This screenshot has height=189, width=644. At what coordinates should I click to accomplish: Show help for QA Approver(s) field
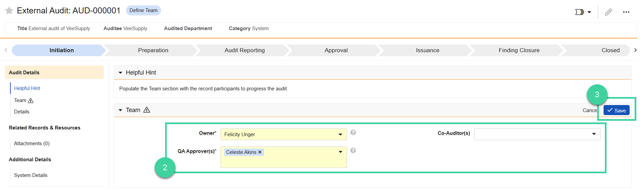[x=353, y=151]
